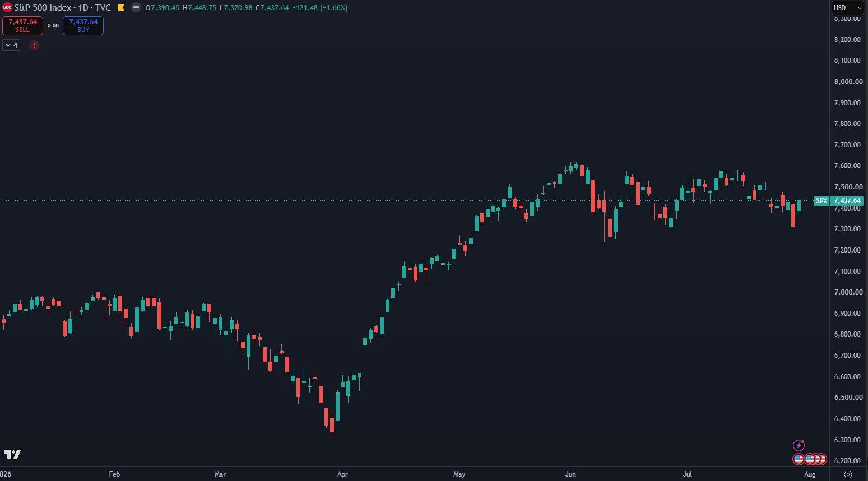
Task: Click the close price value C7,437.64
Action: [x=272, y=8]
